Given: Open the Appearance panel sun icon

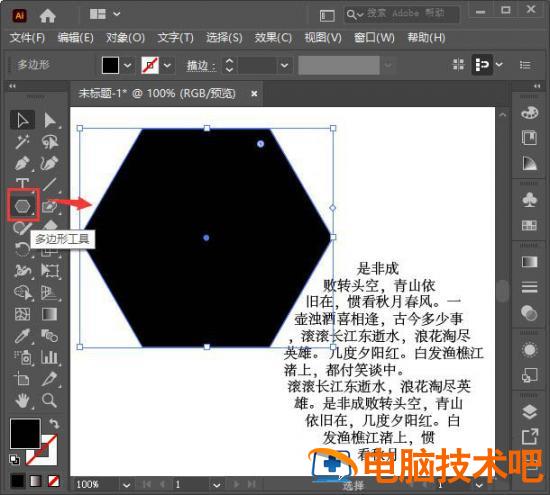Looking at the screenshot, I should click(x=529, y=350).
